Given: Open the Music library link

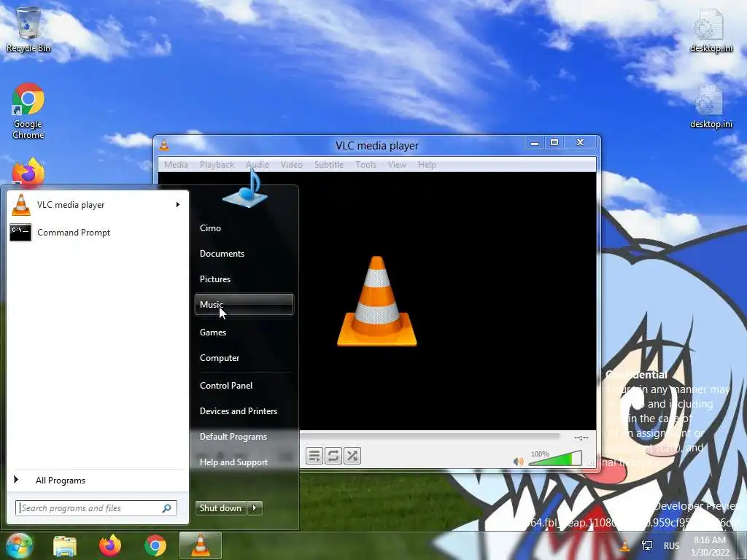Looking at the screenshot, I should (x=244, y=305).
